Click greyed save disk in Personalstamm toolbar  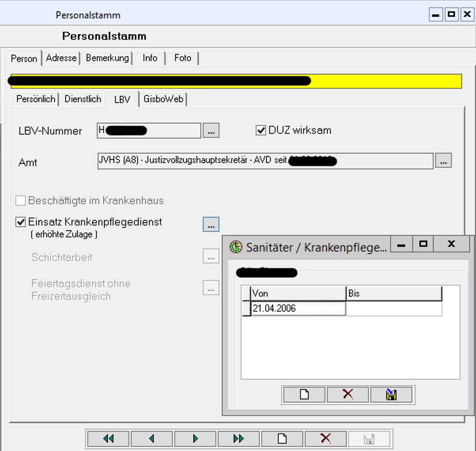[x=369, y=439]
